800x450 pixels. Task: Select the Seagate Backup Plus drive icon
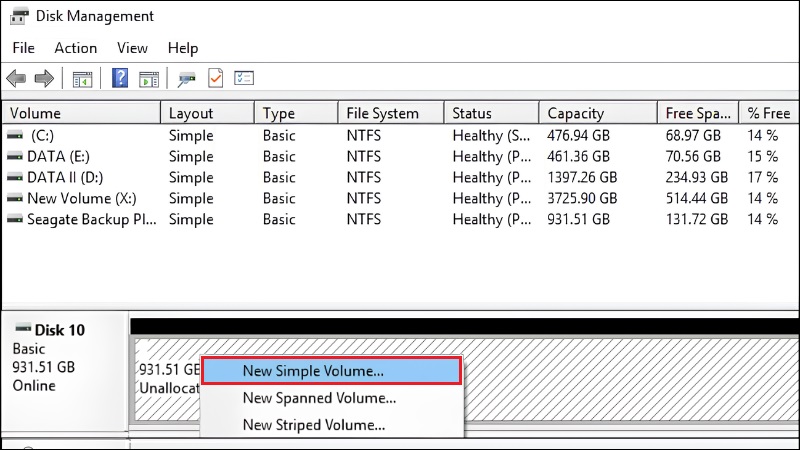pos(15,219)
